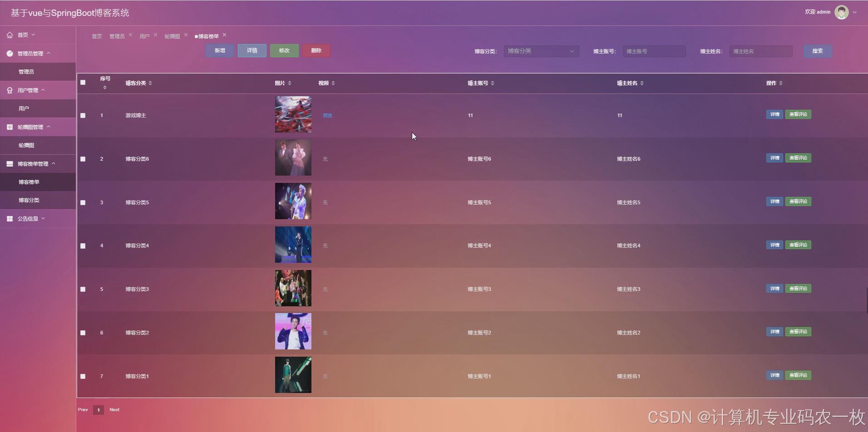Click the 公告信息 grid icon
The width and height of the screenshot is (868, 432).
pyautogui.click(x=10, y=219)
